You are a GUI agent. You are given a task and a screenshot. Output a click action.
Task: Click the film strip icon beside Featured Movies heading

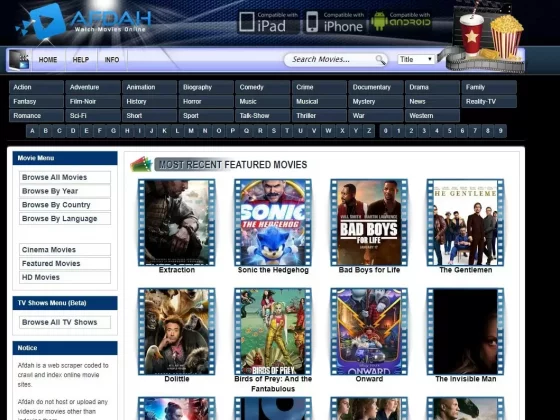(x=141, y=164)
